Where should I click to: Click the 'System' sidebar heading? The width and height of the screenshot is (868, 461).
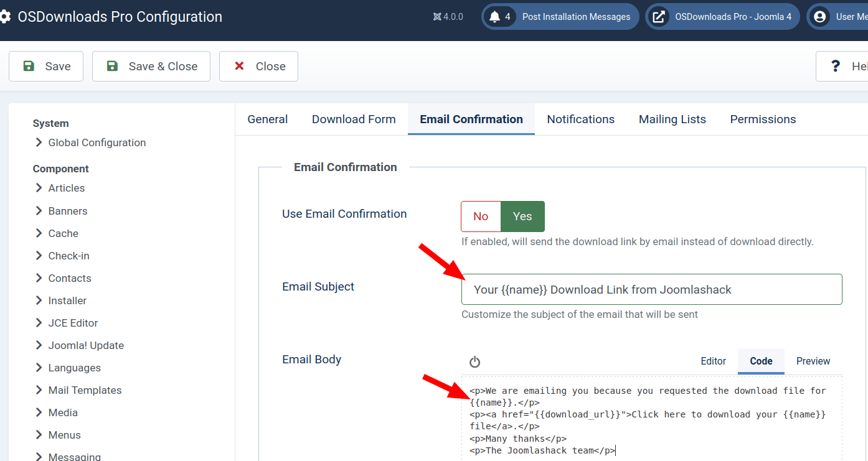click(x=51, y=123)
